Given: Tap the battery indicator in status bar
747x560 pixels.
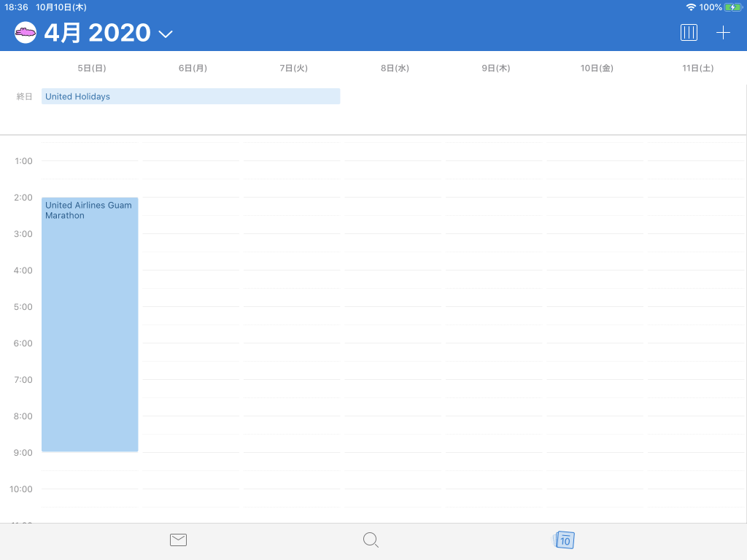Looking at the screenshot, I should click(732, 7).
